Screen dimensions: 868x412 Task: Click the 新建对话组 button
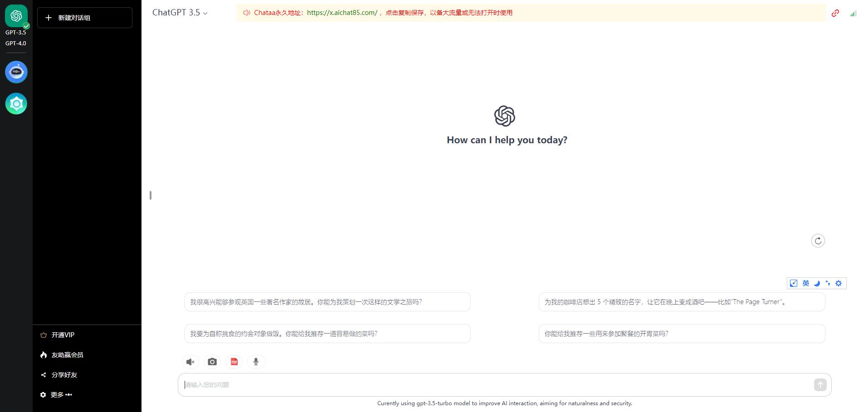coord(85,18)
